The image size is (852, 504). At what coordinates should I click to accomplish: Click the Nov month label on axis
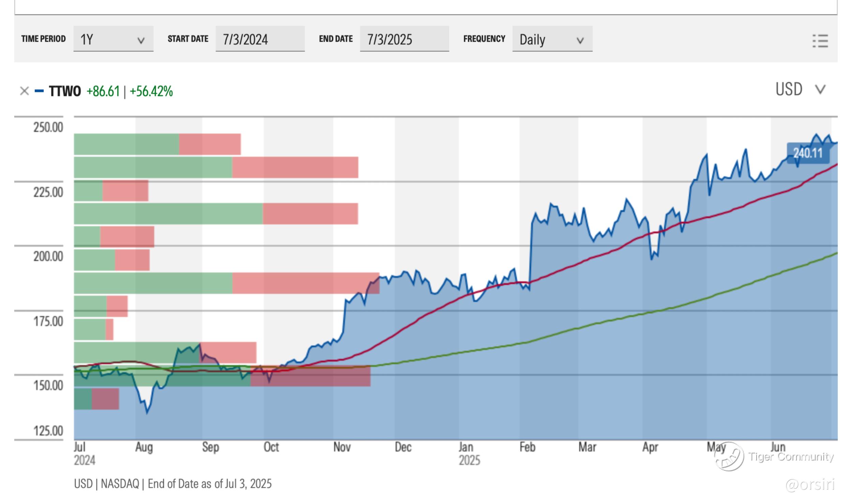coord(342,447)
